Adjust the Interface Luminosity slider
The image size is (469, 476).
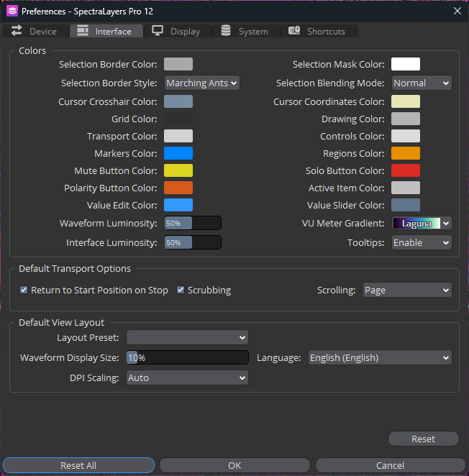pos(193,242)
